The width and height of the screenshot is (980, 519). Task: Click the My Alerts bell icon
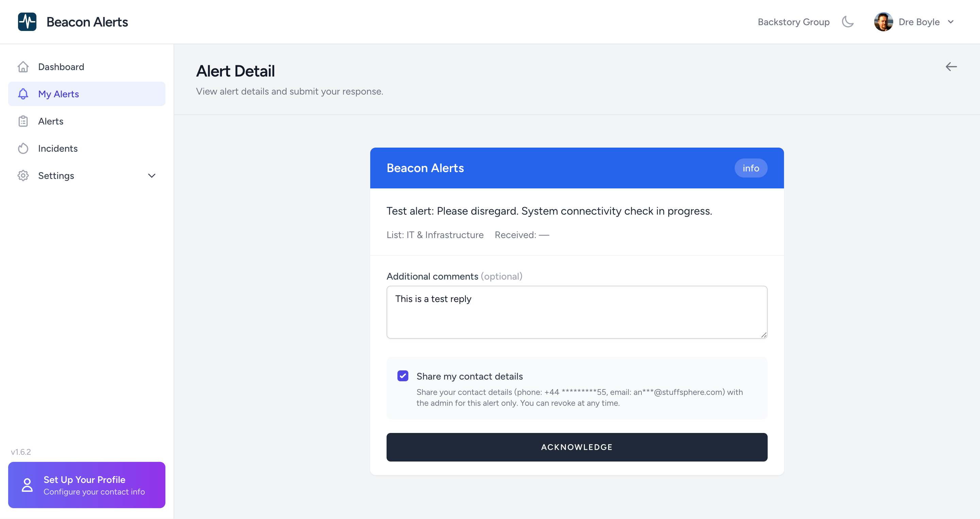(x=23, y=94)
